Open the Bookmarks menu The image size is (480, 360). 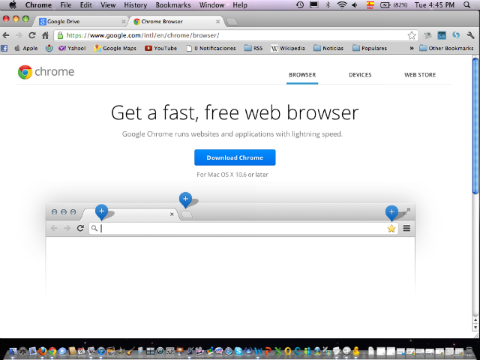click(173, 5)
